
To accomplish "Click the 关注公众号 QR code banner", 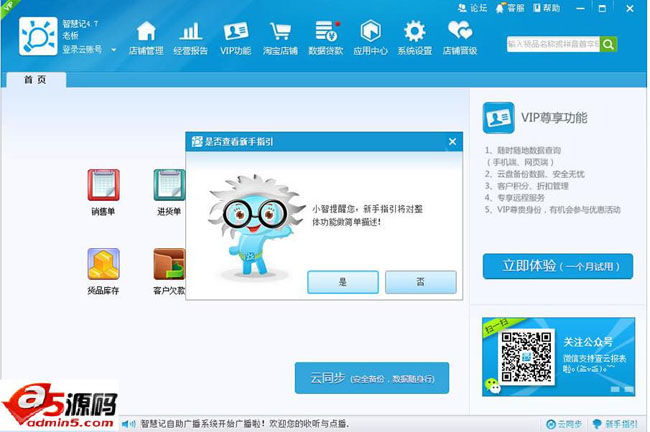I will [x=558, y=357].
